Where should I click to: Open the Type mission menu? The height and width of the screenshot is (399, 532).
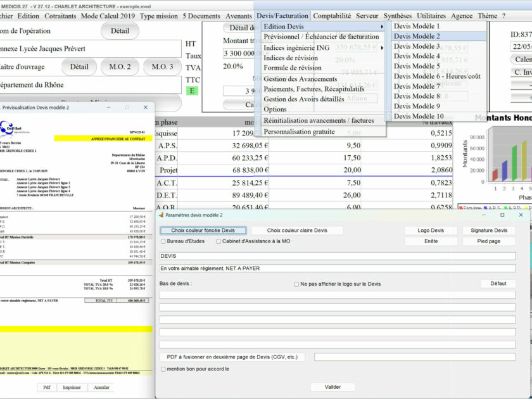coord(159,16)
